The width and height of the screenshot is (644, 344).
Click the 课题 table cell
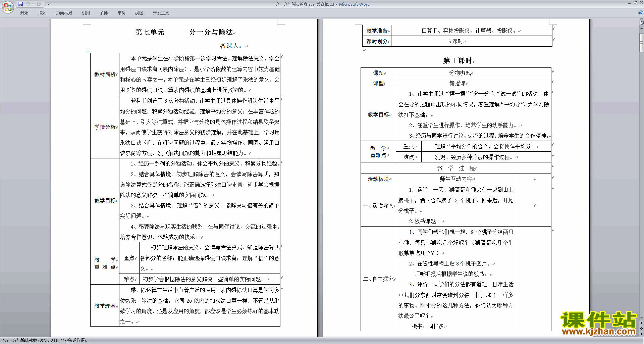(x=378, y=73)
